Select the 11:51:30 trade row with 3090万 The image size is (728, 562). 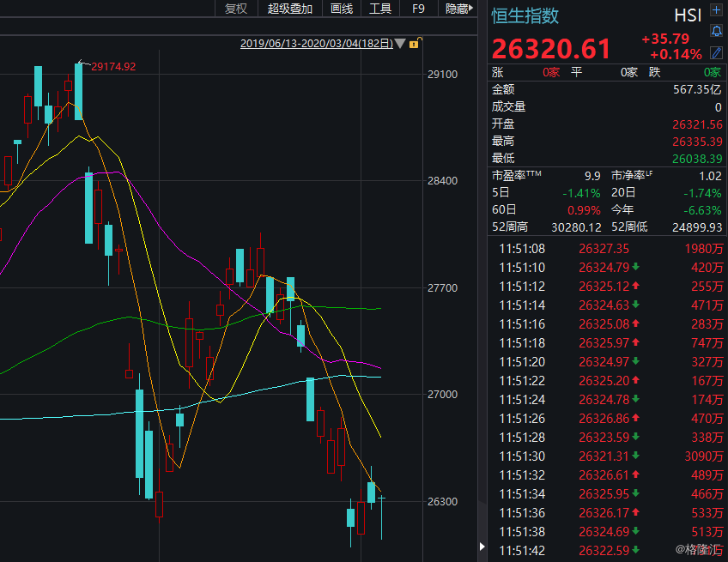(611, 456)
